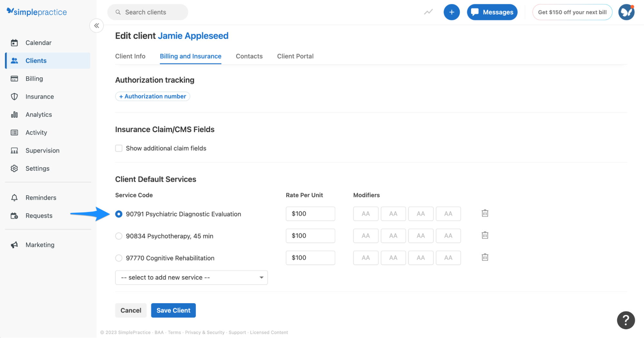Open Licensed Content footer link

269,333
